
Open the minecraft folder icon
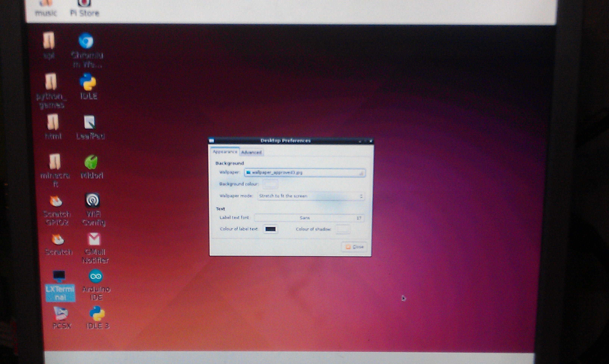pyautogui.click(x=55, y=162)
